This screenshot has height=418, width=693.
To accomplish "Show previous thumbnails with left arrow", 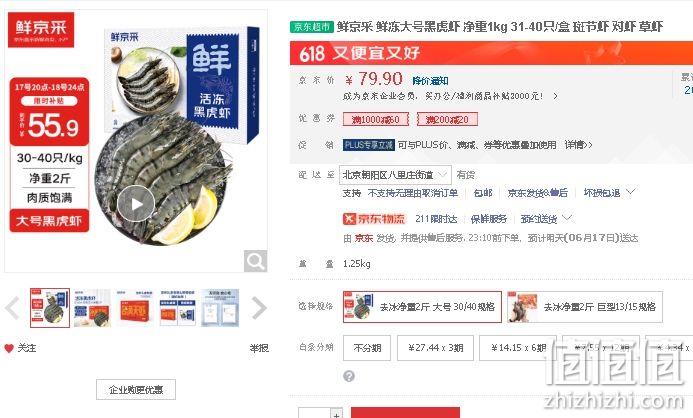I will coord(12,308).
